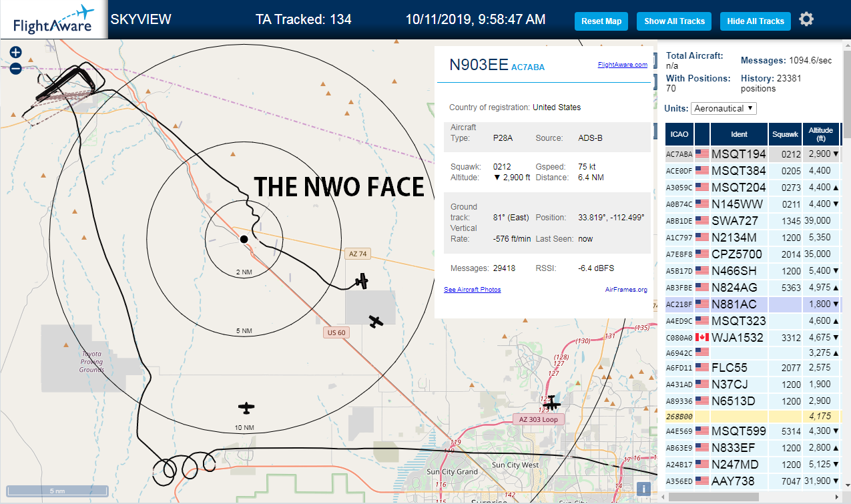This screenshot has width=851, height=504.
Task: Select the N881AC aircraft row
Action: click(752, 304)
